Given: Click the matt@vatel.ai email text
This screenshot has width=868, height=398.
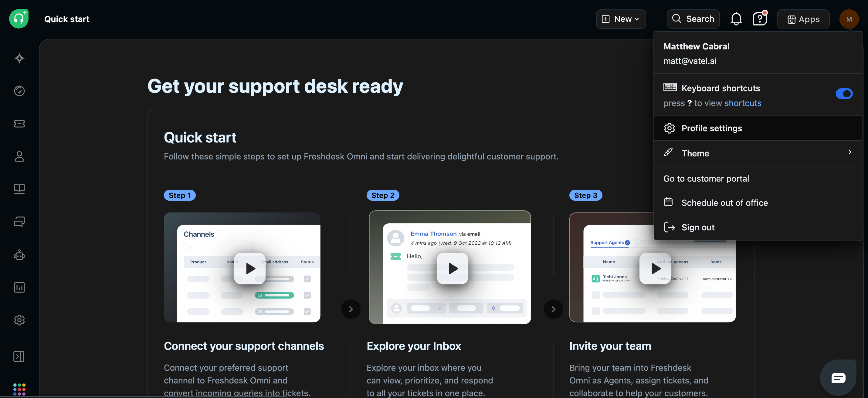Looking at the screenshot, I should pyautogui.click(x=690, y=61).
